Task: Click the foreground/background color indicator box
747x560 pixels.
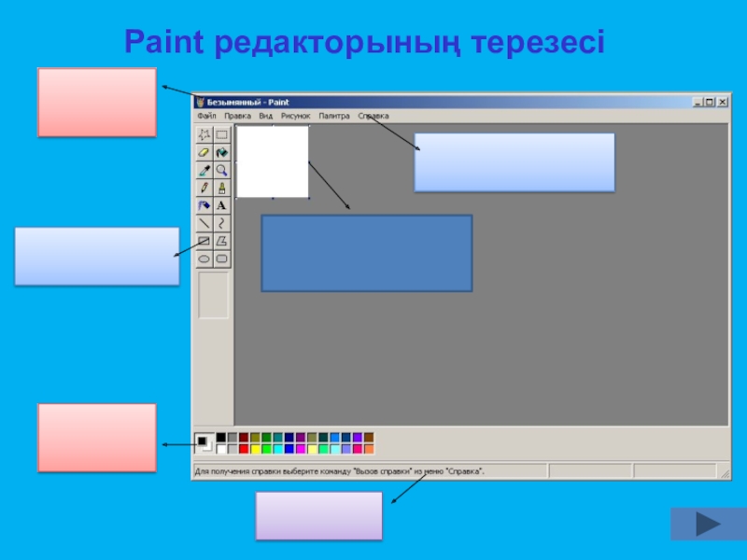Action: pos(204,442)
